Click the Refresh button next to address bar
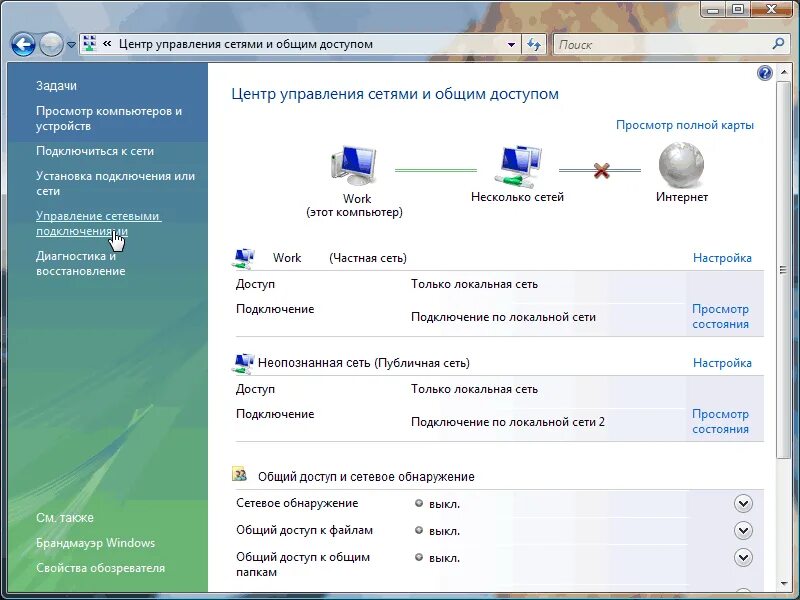The width and height of the screenshot is (800, 600). pos(534,44)
